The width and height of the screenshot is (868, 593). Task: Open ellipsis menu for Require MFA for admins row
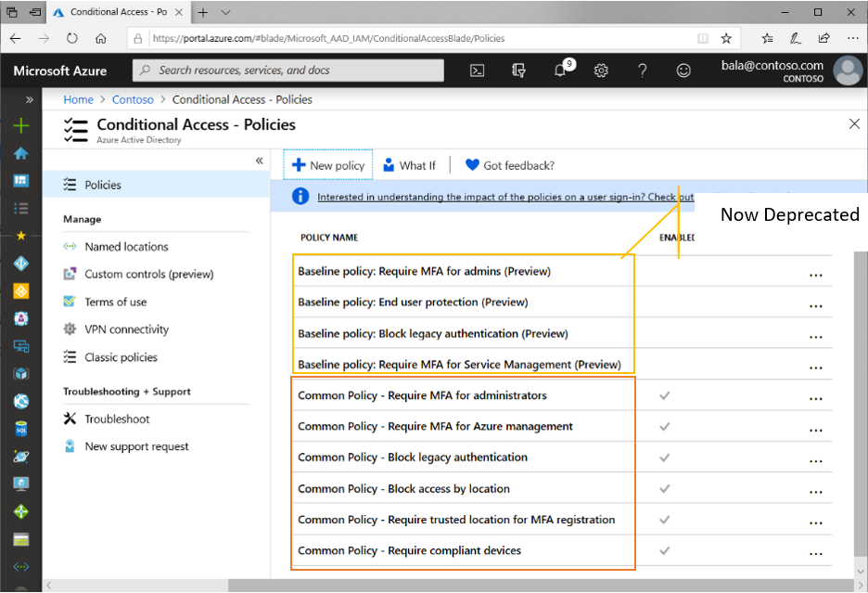816,275
